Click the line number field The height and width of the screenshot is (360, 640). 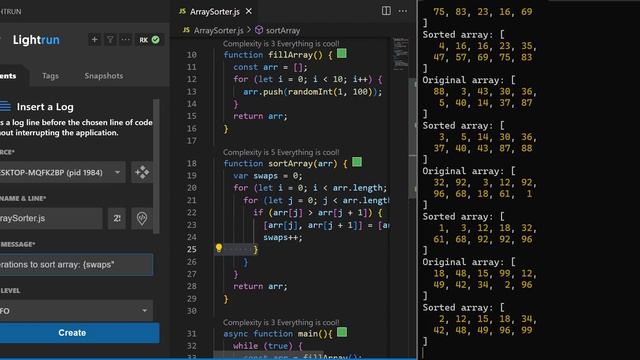[117, 218]
